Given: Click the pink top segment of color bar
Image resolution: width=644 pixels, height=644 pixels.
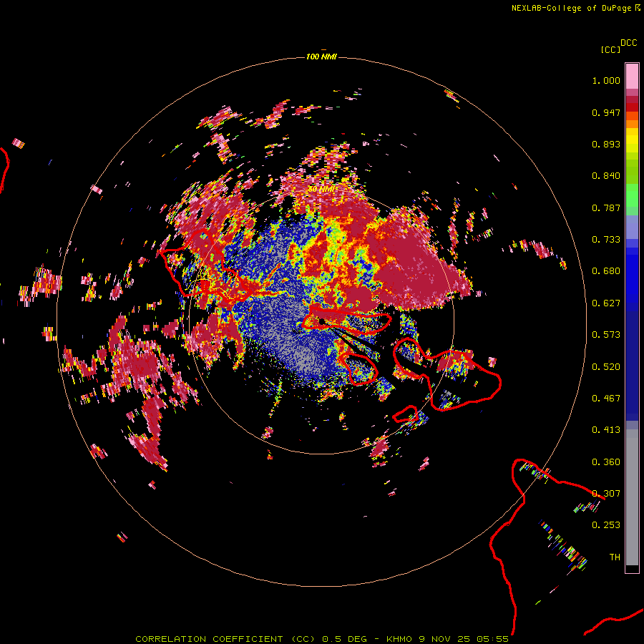Looking at the screenshot, I should click(632, 76).
